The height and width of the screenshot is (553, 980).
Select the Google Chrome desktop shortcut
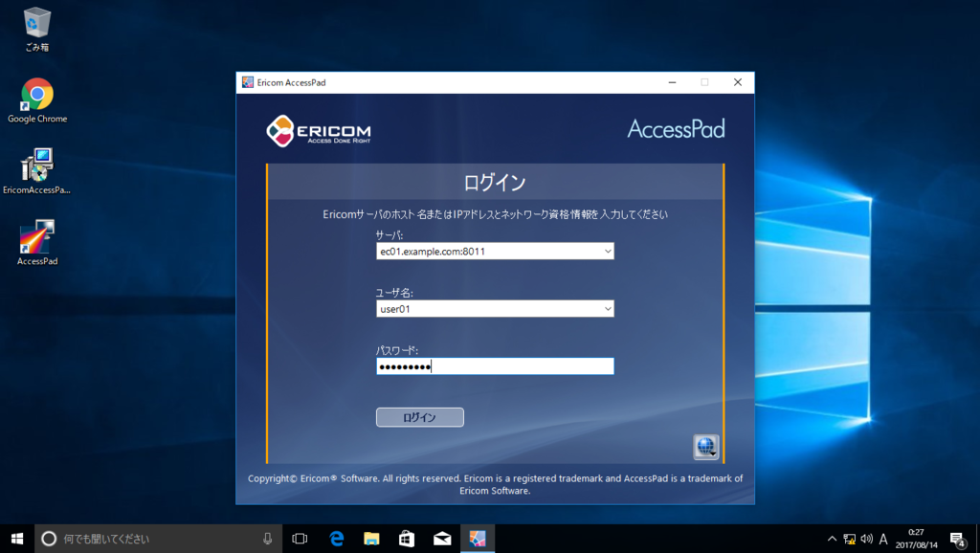(x=37, y=100)
